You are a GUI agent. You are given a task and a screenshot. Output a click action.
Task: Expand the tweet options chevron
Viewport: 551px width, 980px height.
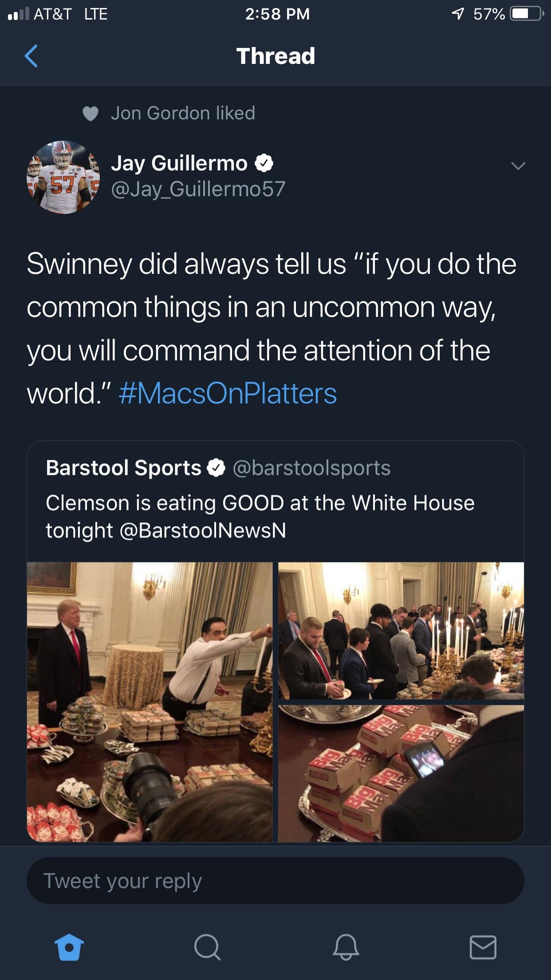click(x=518, y=166)
